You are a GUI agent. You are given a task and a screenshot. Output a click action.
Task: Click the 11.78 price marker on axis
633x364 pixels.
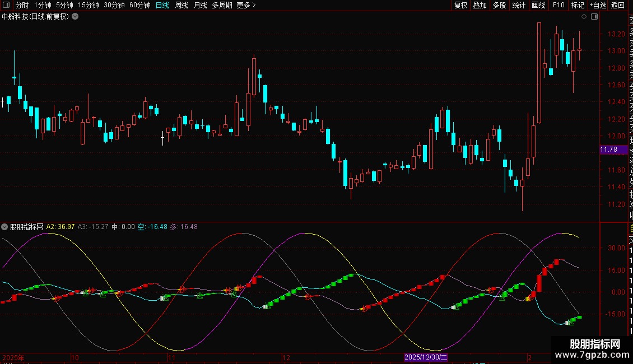pyautogui.click(x=613, y=150)
